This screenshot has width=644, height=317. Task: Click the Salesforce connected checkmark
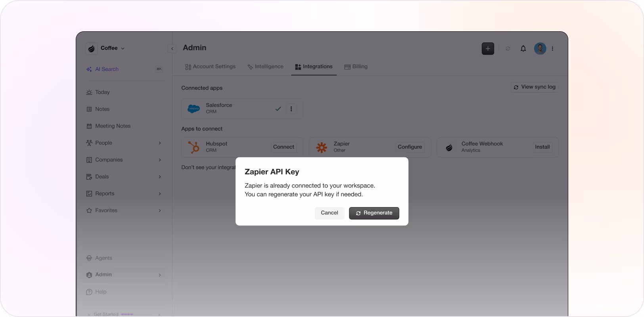point(278,109)
